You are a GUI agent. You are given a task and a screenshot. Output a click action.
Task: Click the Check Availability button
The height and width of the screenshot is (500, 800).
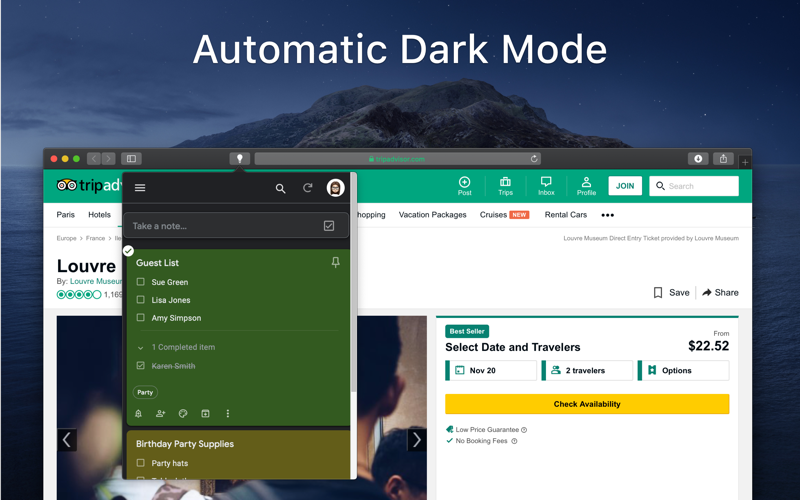pos(587,404)
